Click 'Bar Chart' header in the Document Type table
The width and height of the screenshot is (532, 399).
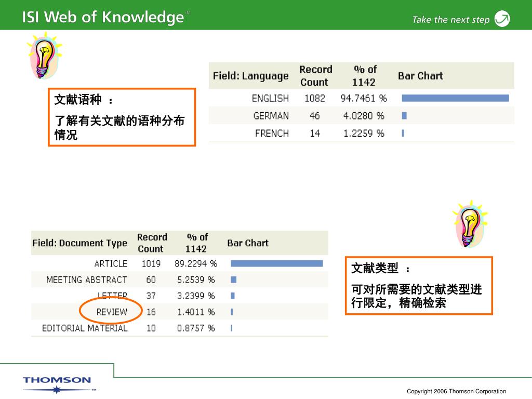click(248, 243)
